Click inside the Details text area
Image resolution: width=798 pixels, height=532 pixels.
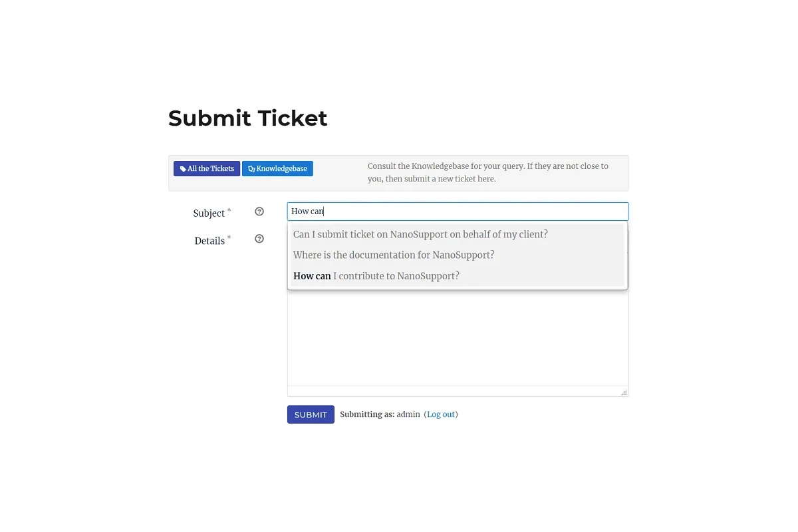coord(458,339)
